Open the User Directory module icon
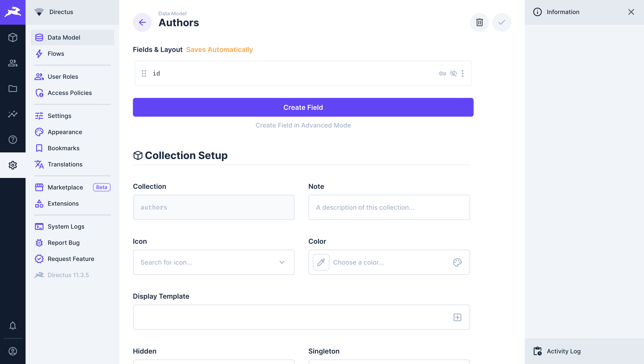The height and width of the screenshot is (364, 644). coord(13,63)
